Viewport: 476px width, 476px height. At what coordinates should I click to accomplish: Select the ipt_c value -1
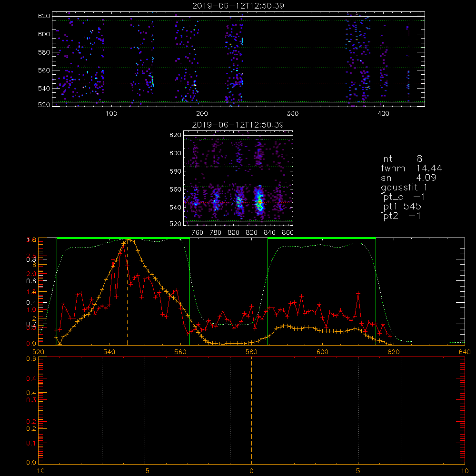(419, 197)
